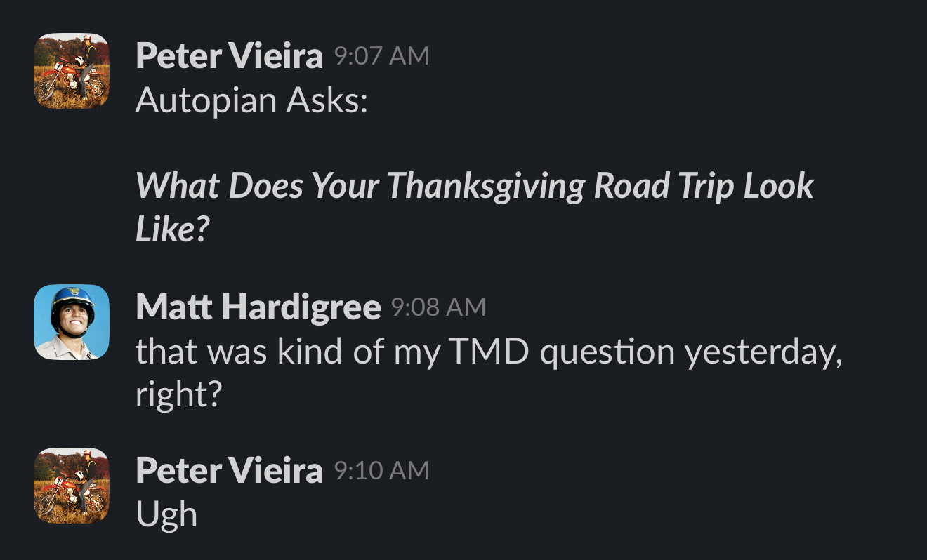Open Matt Hardigree's profile via his name
Viewport: 927px width, 560px height.
tap(258, 307)
